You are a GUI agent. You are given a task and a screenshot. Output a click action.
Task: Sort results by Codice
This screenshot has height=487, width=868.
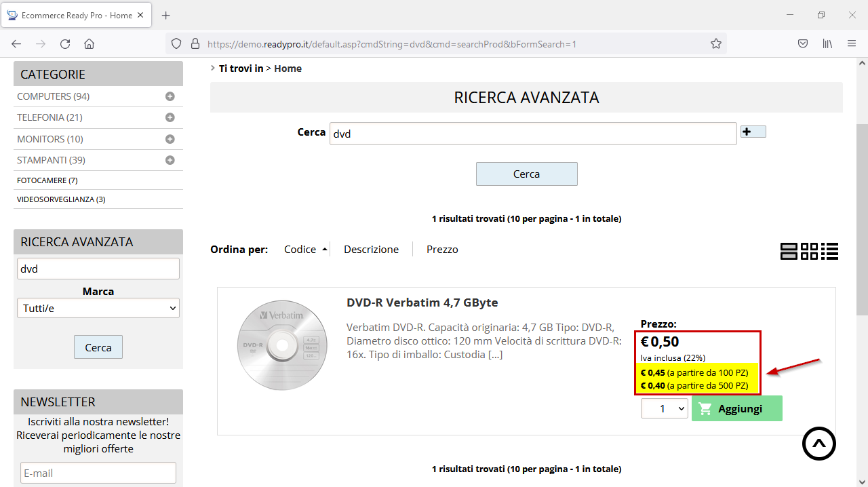(x=300, y=250)
